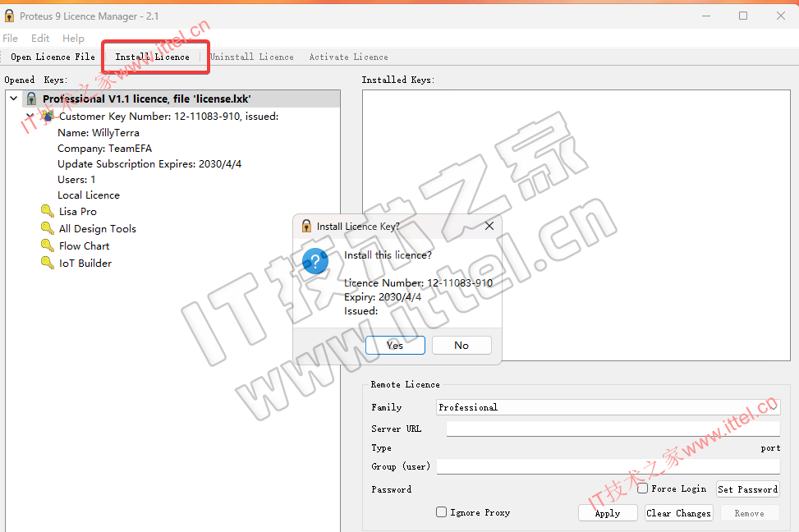Screen dimensions: 799x532
Task: Select the key icon beside All Design Tools
Action: coord(48,228)
